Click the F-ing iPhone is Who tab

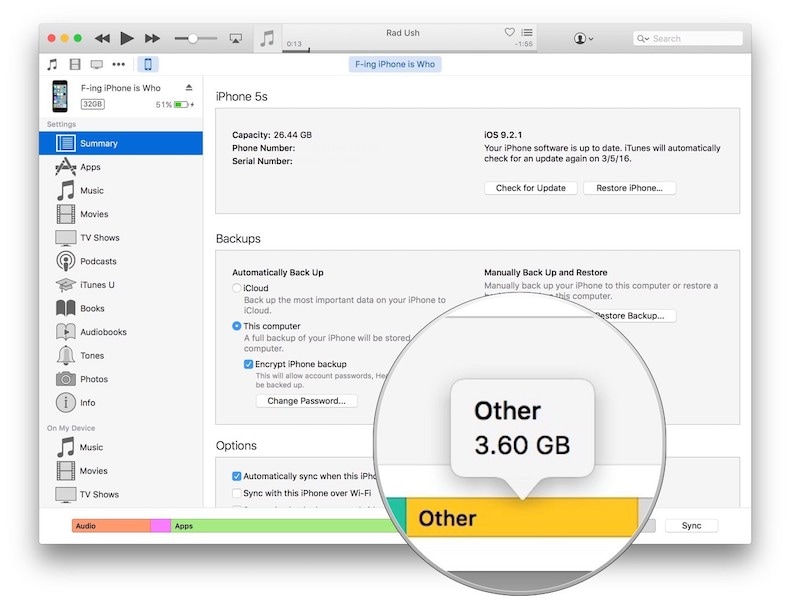pos(394,64)
